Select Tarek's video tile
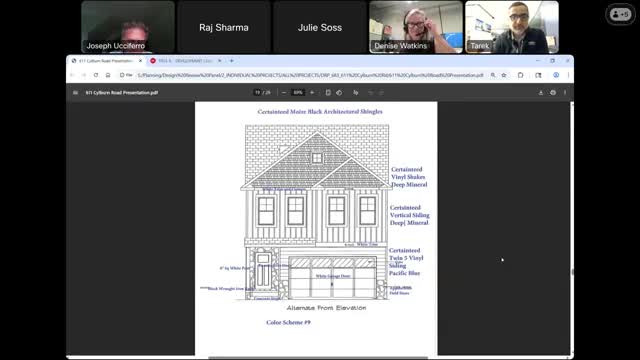The image size is (640, 360). tap(512, 27)
